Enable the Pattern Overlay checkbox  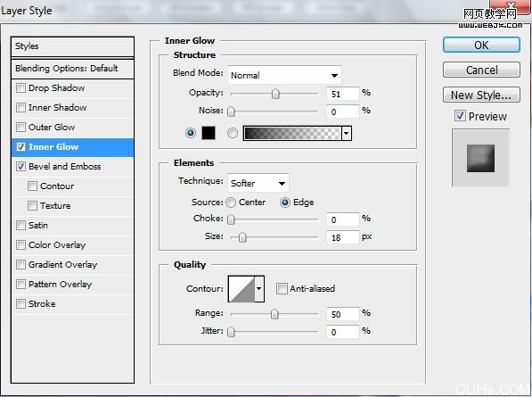[x=21, y=285]
